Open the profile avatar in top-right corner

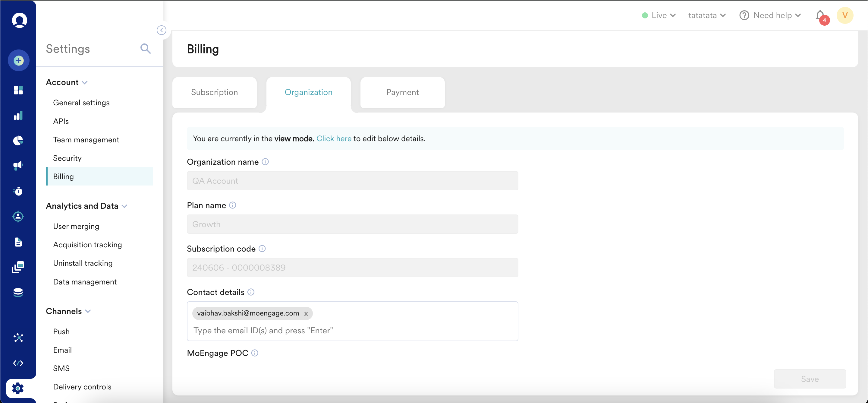pos(845,15)
